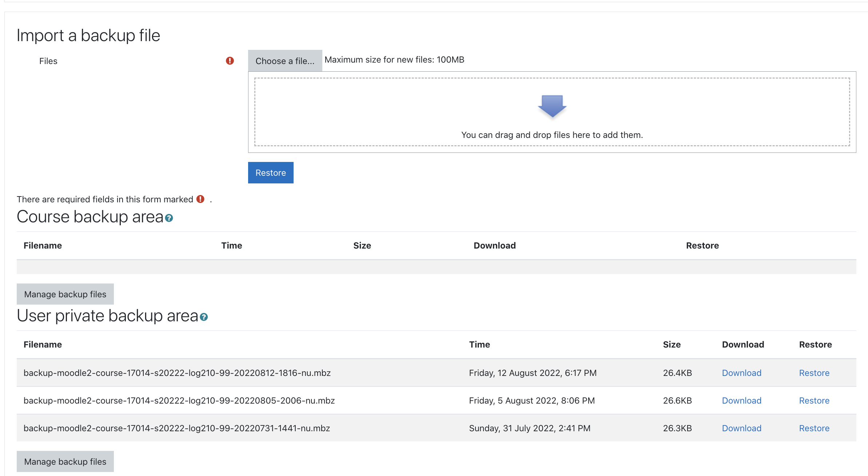Screen dimensions: 868x476
Task: Open help icon next to Course backup area
Action: coord(169,218)
